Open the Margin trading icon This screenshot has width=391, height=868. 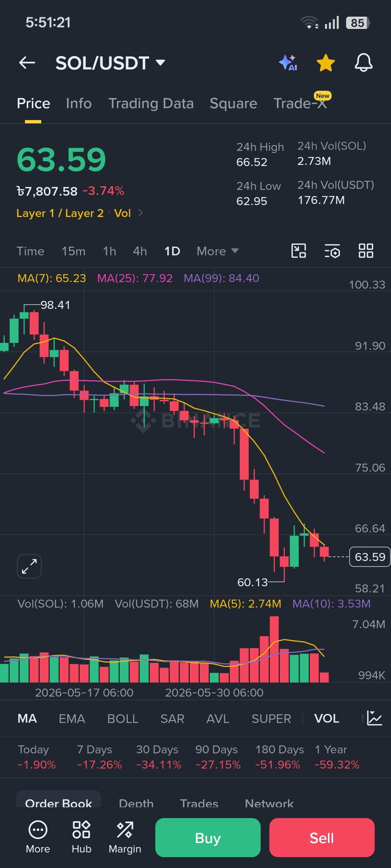click(125, 837)
